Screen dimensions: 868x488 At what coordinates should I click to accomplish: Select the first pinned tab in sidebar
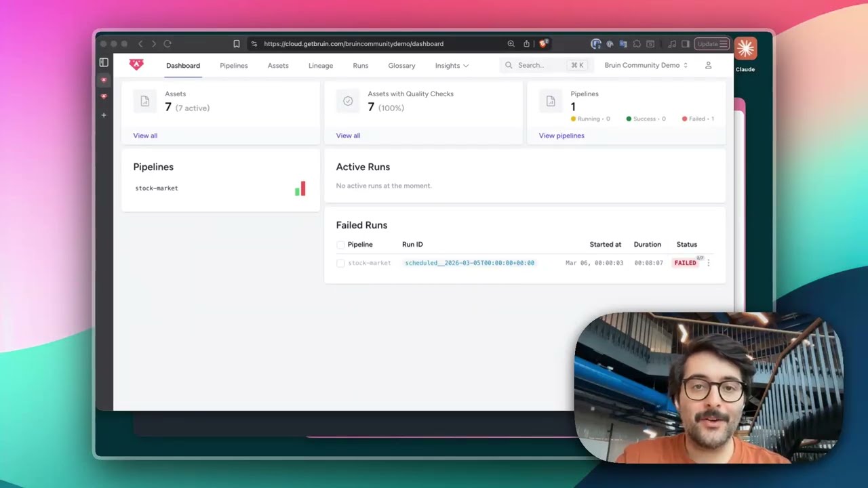[x=104, y=80]
